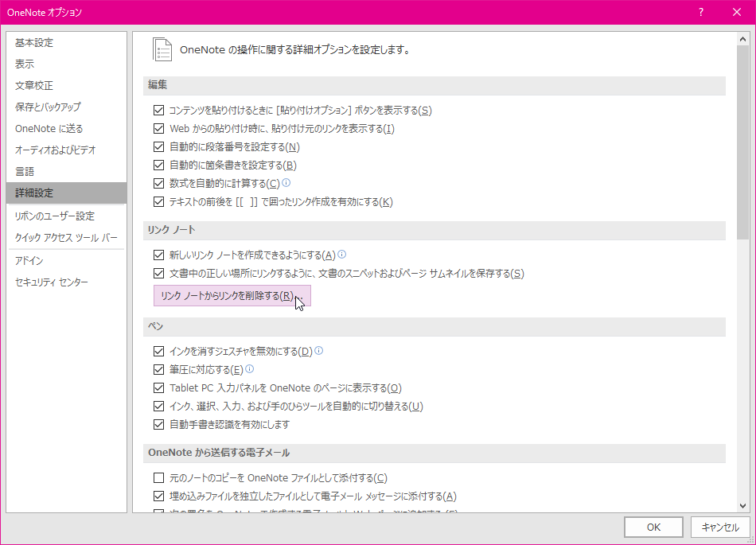Uncheck 自動手書き認識を有効にします
Screen dimensions: 756x545
pyautogui.click(x=158, y=425)
